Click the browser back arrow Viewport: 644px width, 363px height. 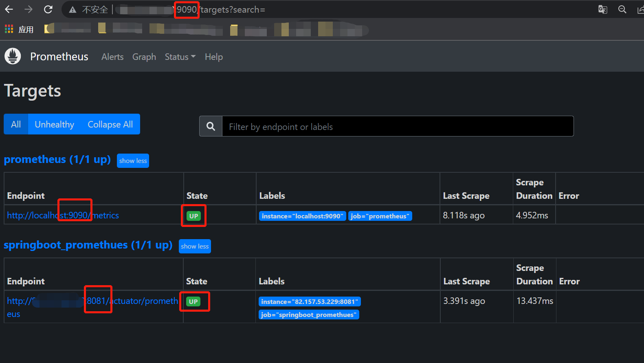coord(9,9)
